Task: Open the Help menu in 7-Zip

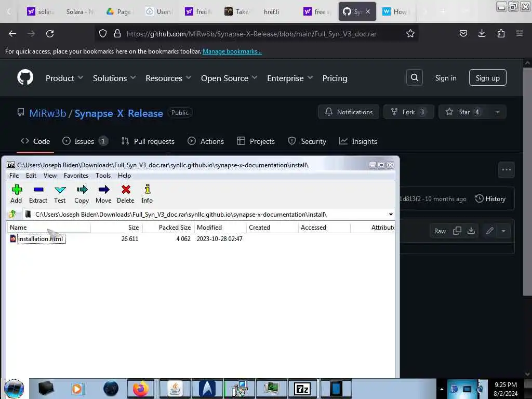Action: coord(124,176)
